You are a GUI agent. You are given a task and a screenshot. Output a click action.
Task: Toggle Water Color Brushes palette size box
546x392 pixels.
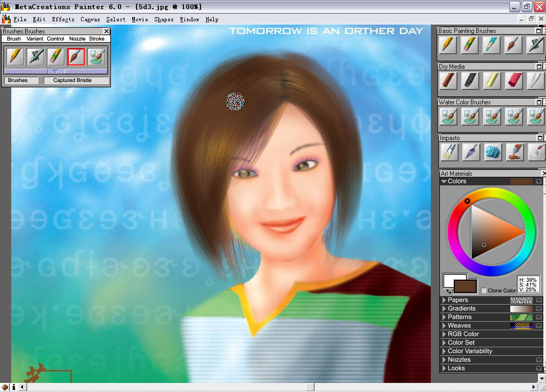(539, 102)
